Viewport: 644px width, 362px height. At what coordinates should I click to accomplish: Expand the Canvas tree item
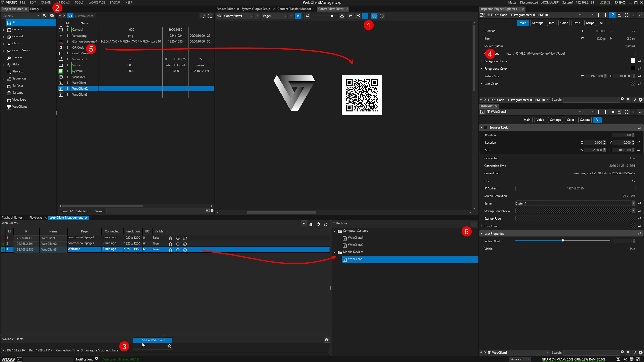(4, 30)
